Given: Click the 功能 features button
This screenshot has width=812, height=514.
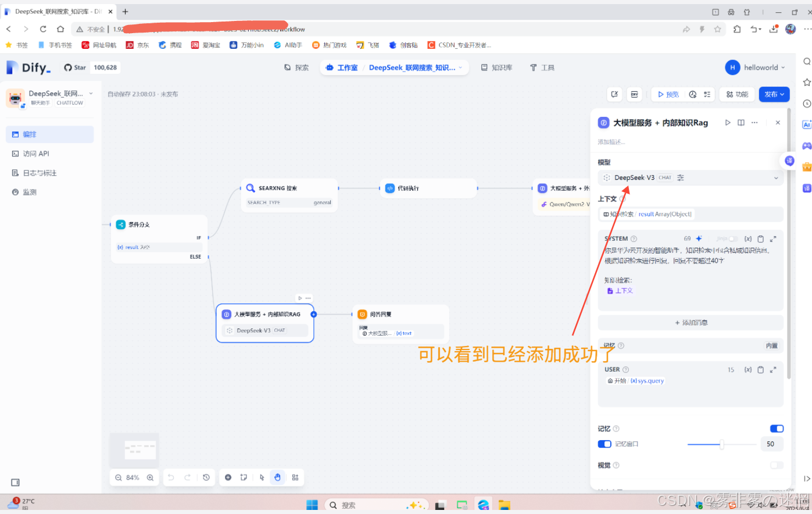Looking at the screenshot, I should (737, 94).
